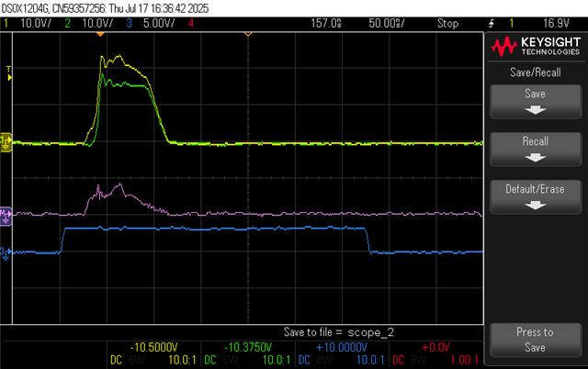Click channel 3 probe ratio 10.0:1
Image resolution: width=588 pixels, height=369 pixels.
(x=370, y=360)
